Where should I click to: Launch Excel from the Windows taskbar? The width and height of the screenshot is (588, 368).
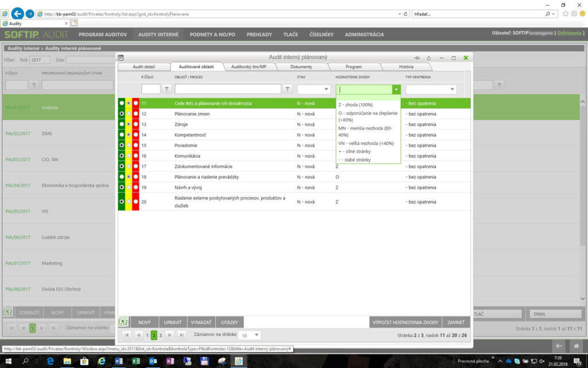coord(135,361)
